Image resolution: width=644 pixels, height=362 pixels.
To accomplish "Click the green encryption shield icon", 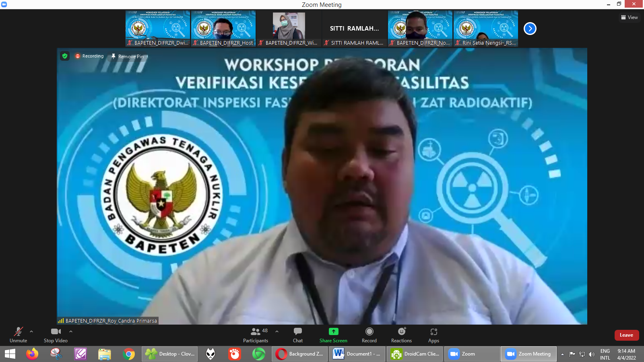I will [x=65, y=56].
